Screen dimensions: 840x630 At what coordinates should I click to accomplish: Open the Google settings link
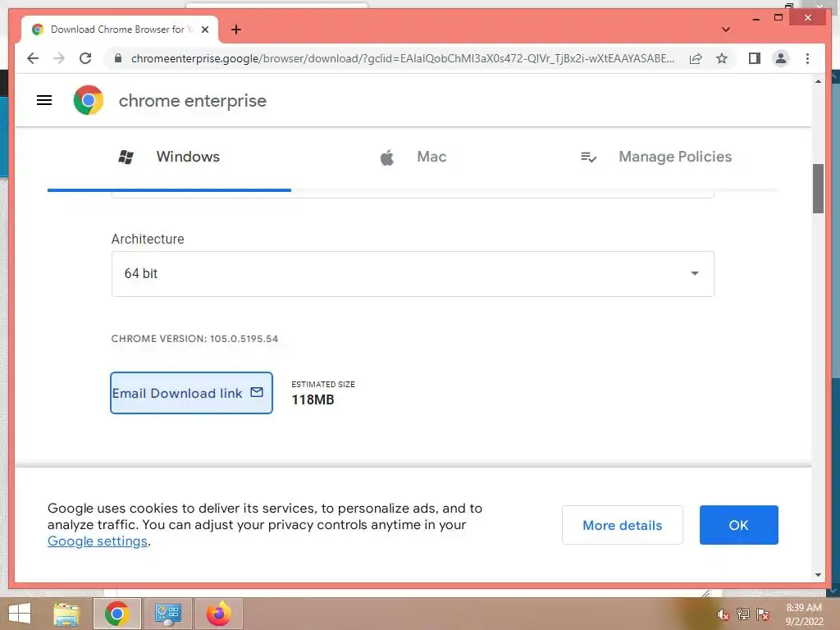tap(98, 541)
